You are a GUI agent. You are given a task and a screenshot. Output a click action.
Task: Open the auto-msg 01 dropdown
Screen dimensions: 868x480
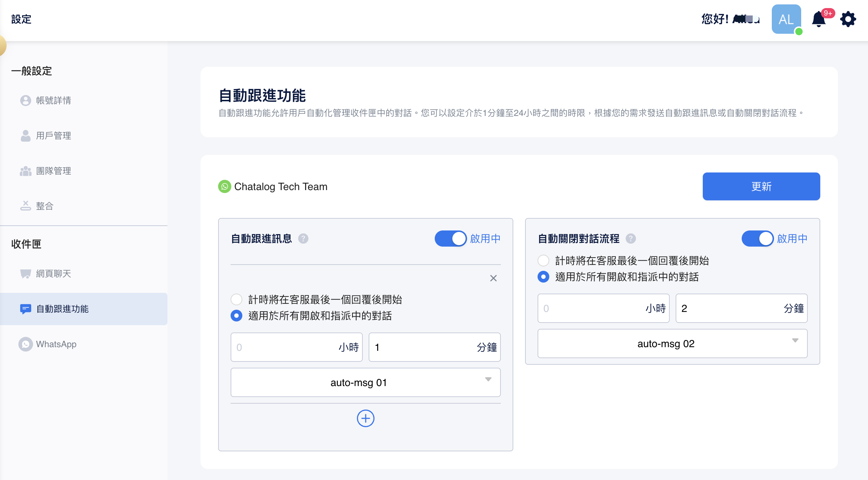click(x=365, y=382)
